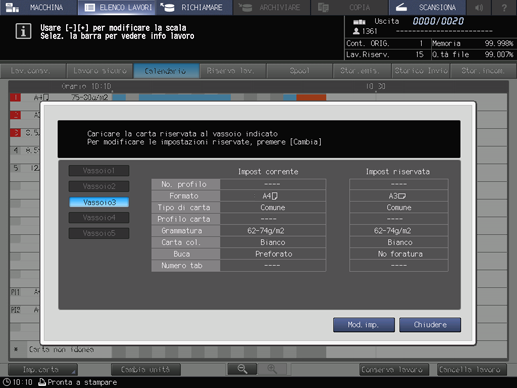The height and width of the screenshot is (388, 517).
Task: Select the Lav.consv. subtab
Action: click(x=33, y=71)
